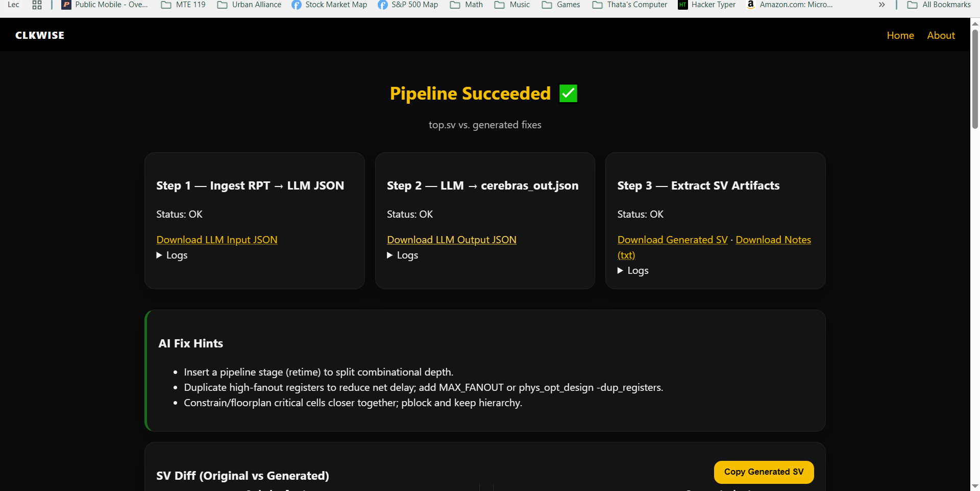
Task: Open the Amazon.com bookmark
Action: click(x=790, y=5)
